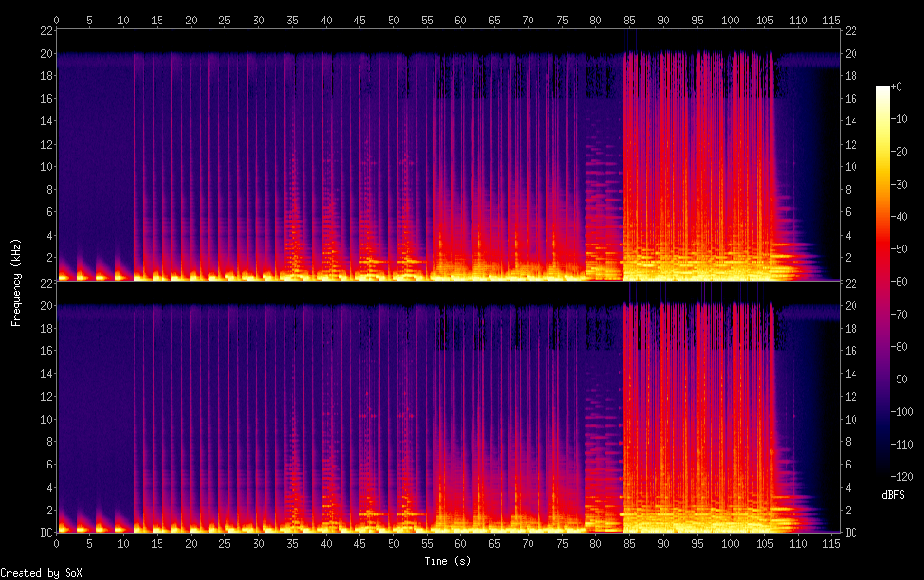
Task: Click the 115 second tick on the bottom time axis
Action: [831, 543]
